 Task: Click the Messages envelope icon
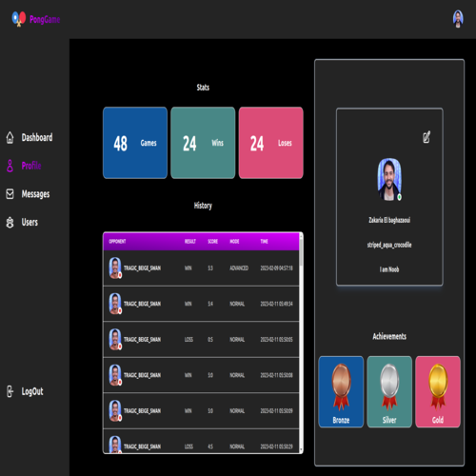(x=10, y=194)
